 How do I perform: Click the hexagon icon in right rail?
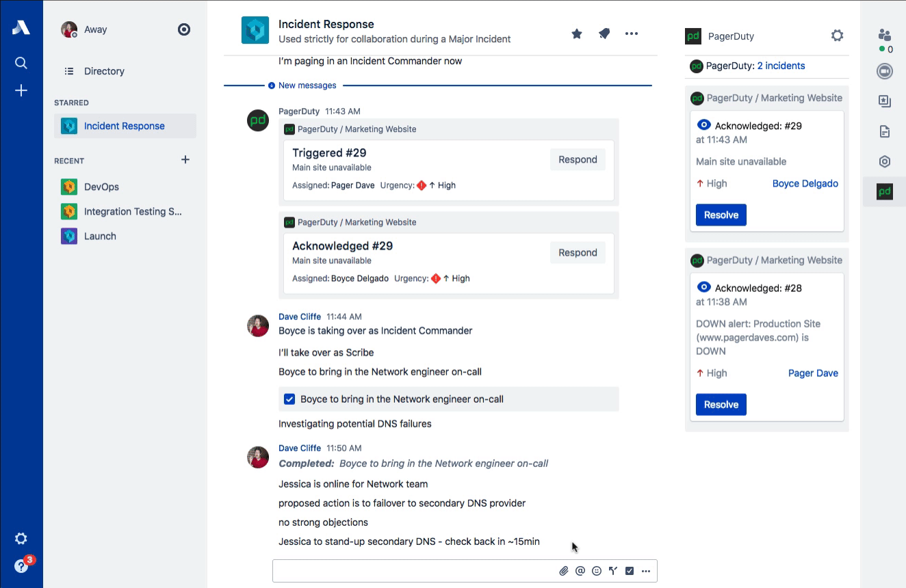point(885,161)
